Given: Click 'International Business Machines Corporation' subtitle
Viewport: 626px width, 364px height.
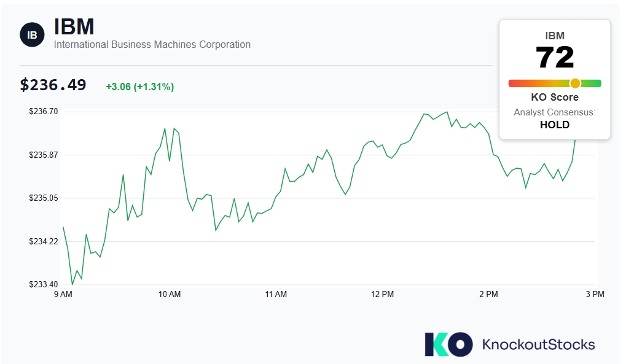Looking at the screenshot, I should coord(152,44).
